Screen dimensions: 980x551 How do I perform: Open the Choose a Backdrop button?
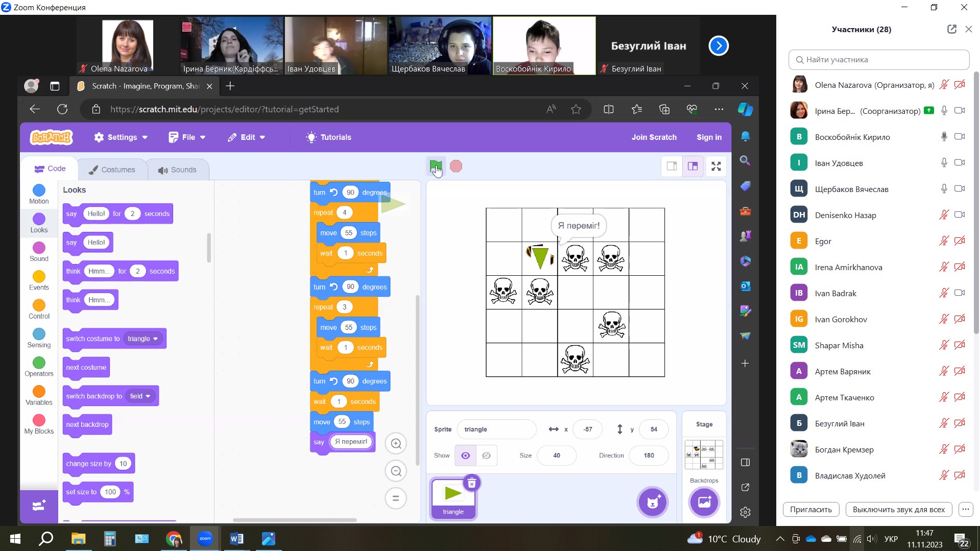pyautogui.click(x=704, y=502)
